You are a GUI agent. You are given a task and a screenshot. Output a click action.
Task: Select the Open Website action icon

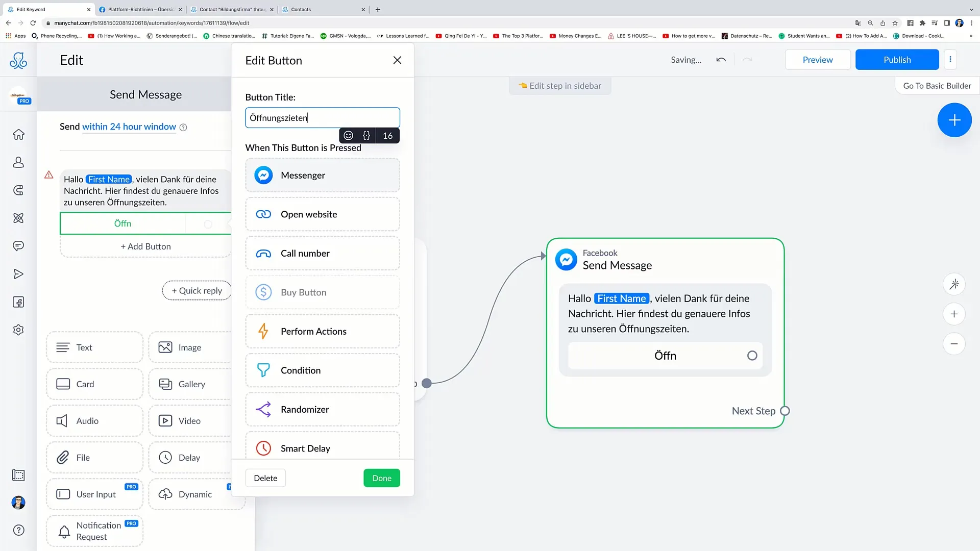point(262,214)
